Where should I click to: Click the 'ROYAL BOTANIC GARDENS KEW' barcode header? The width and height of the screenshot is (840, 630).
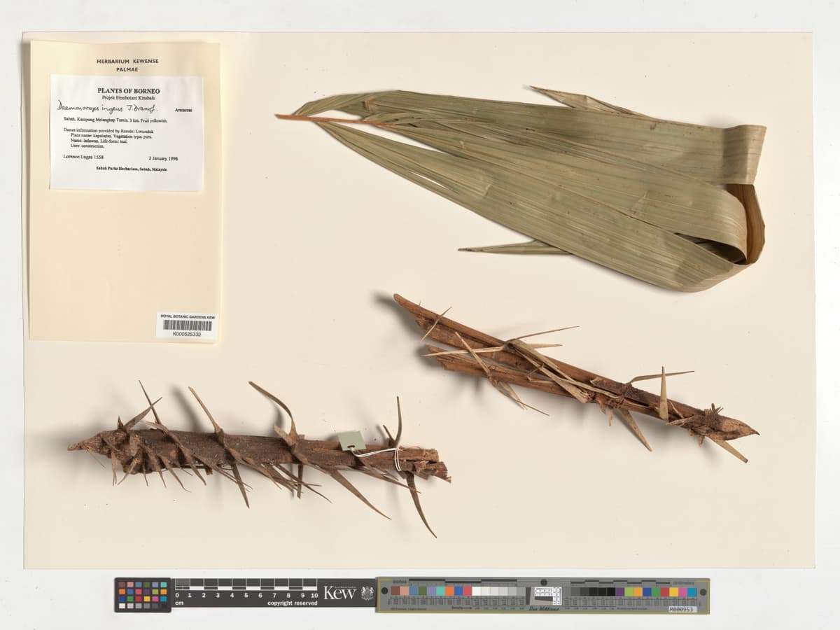click(x=188, y=317)
